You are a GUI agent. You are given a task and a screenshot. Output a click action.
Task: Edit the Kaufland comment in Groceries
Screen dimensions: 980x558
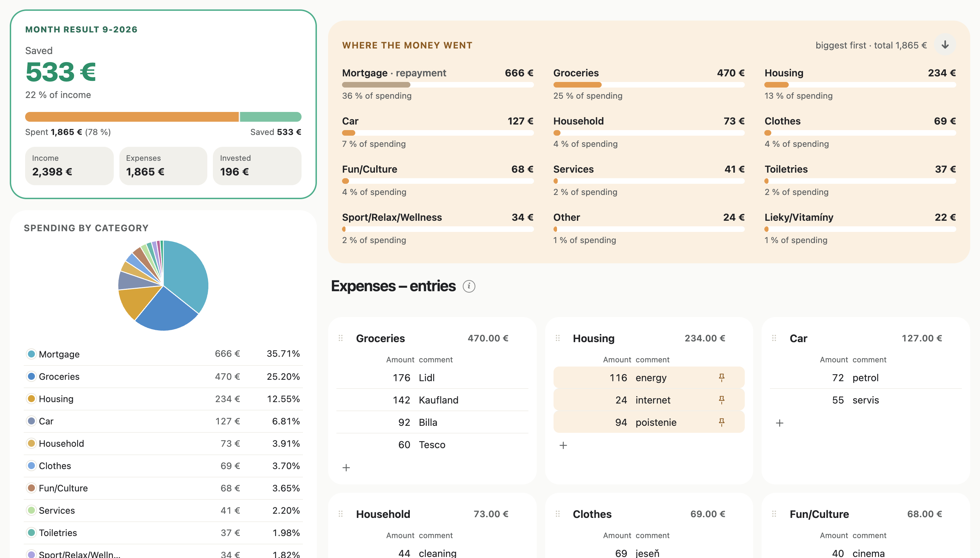[439, 400]
